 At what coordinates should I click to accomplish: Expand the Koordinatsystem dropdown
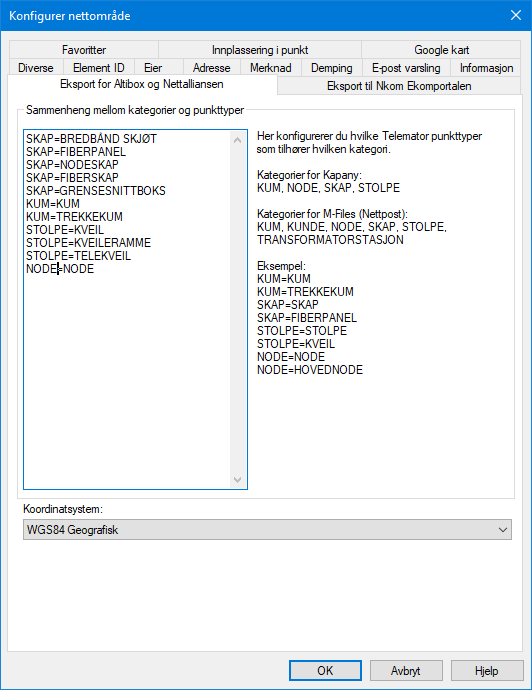pos(267,529)
